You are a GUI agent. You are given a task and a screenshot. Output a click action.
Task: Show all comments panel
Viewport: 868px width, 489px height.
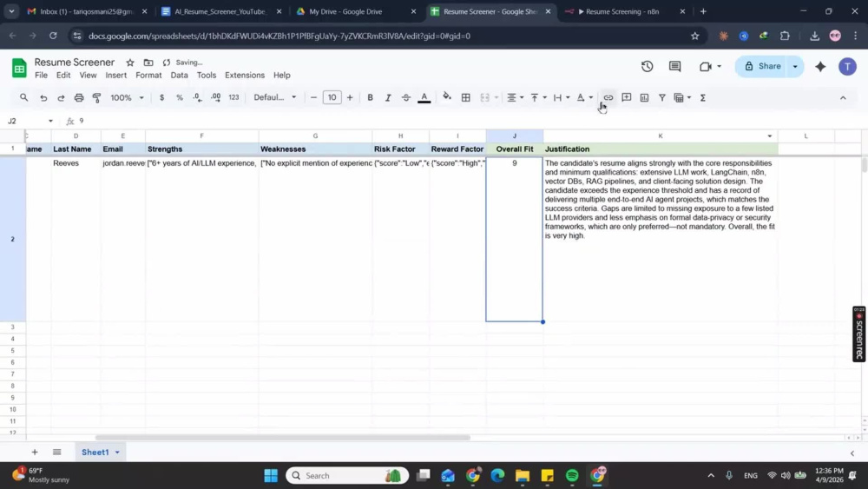click(674, 67)
